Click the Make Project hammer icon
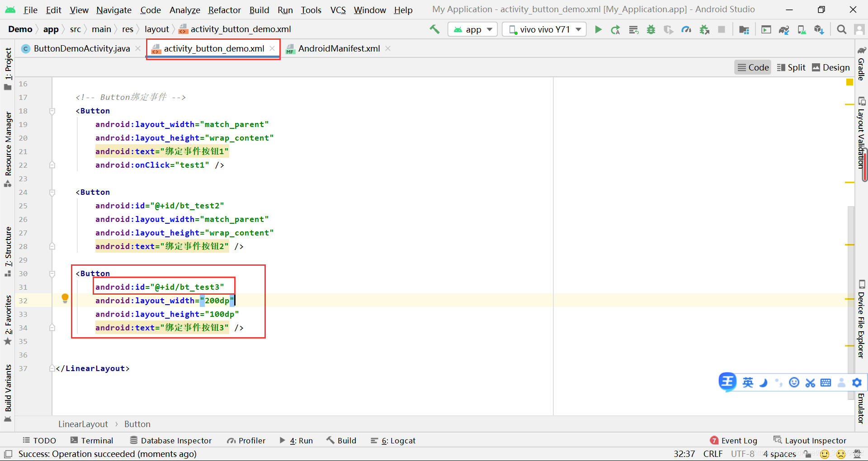This screenshot has height=461, width=868. click(434, 29)
